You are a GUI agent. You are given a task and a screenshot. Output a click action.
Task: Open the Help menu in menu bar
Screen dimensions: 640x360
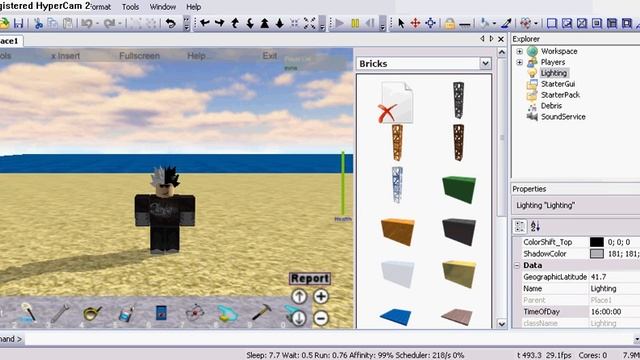point(193,7)
